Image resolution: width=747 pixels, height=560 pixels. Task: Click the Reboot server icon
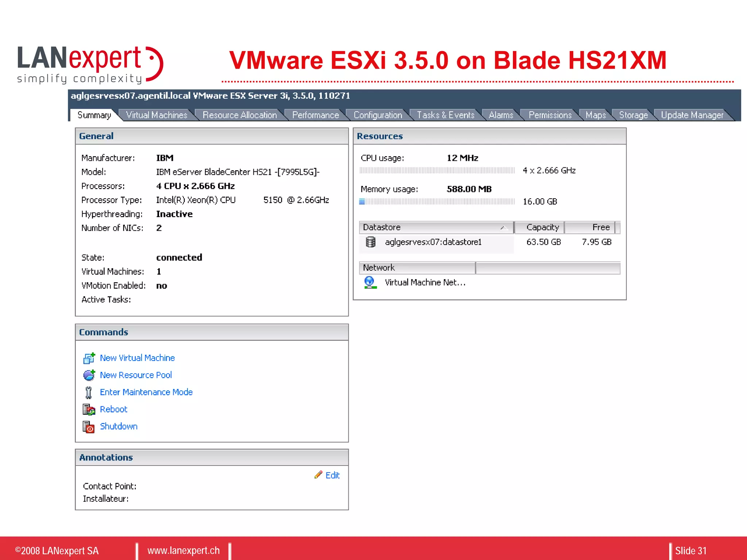[x=89, y=409]
